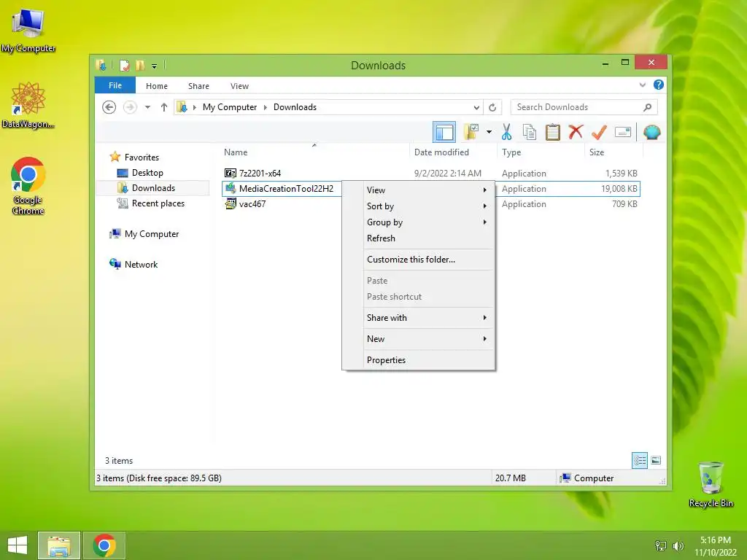Click quick access Properties icon in title bar
747x560 pixels.
(124, 65)
